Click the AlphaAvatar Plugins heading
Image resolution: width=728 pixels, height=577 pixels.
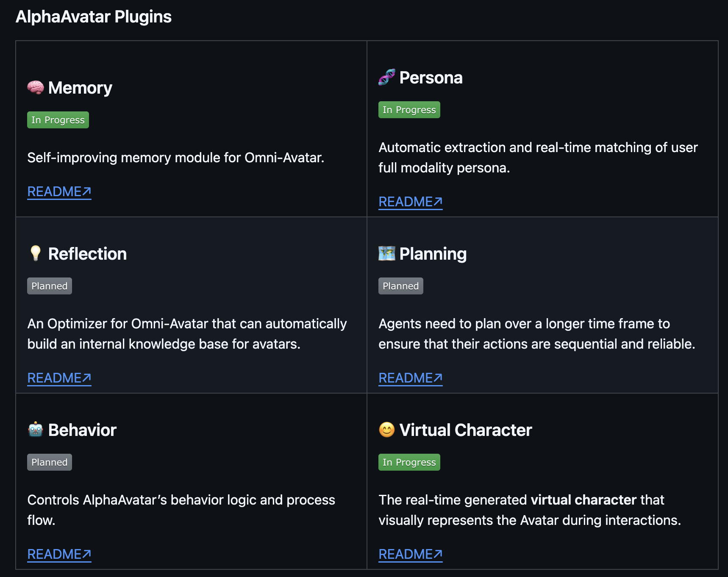tap(94, 17)
